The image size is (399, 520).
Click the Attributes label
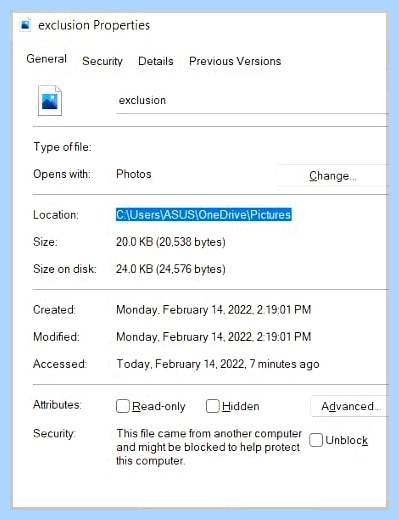(57, 405)
